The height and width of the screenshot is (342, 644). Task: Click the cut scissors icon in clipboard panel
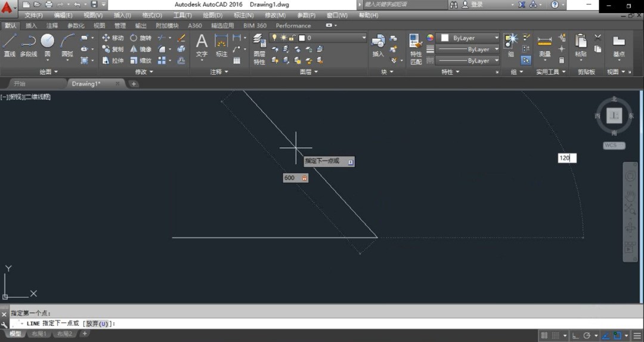[597, 38]
